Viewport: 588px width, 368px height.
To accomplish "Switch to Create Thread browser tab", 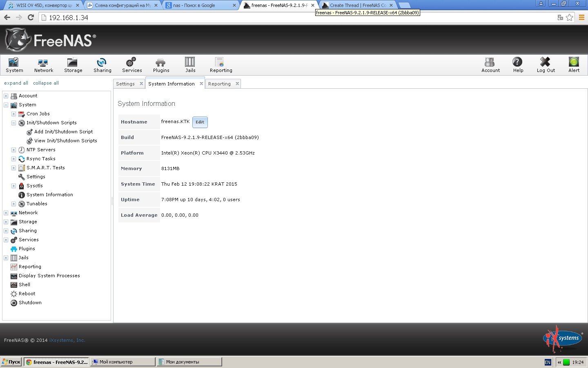I will 357,5.
